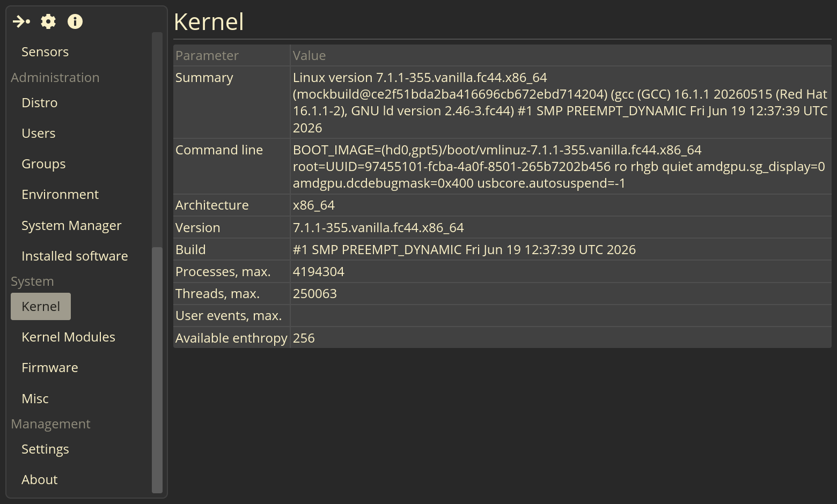Click the info circle icon
837x504 pixels.
(75, 21)
